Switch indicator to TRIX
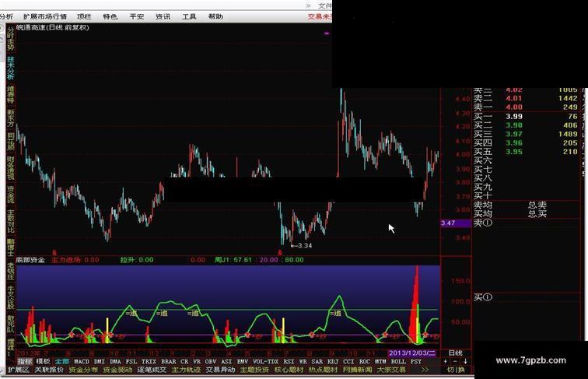The width and height of the screenshot is (588, 379). (149, 361)
